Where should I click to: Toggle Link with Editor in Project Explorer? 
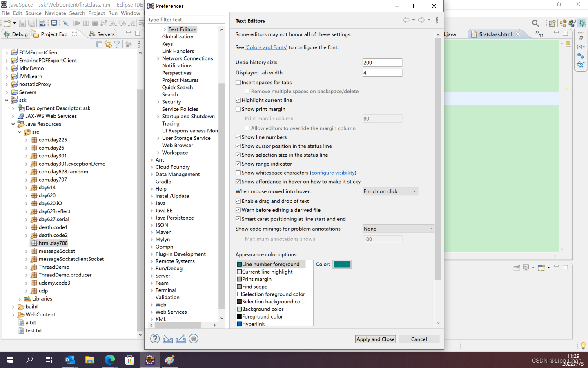click(108, 44)
